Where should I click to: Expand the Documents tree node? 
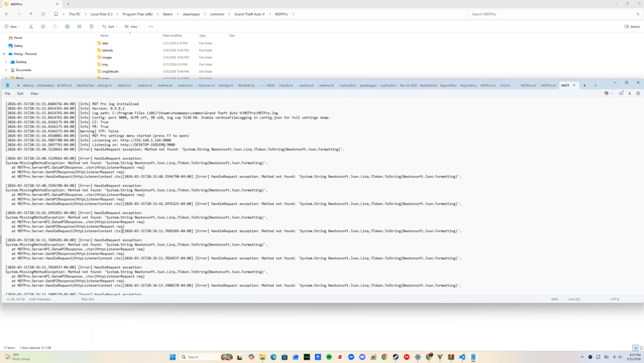tap(6, 70)
